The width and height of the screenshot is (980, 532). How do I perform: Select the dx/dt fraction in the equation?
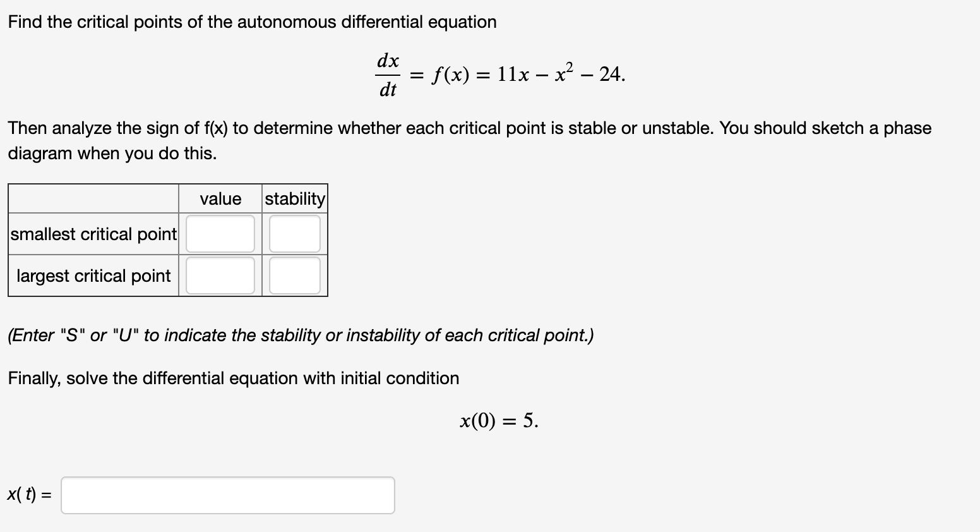(388, 75)
